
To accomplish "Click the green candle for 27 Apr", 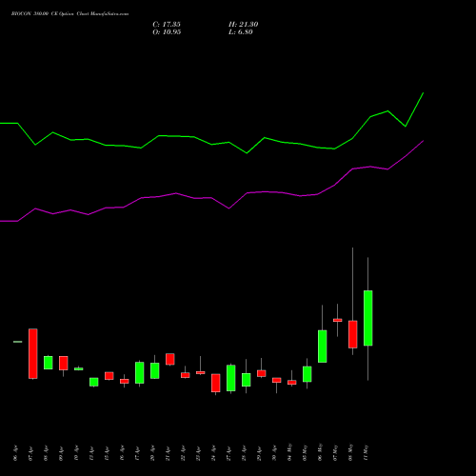I will (x=231, y=378).
